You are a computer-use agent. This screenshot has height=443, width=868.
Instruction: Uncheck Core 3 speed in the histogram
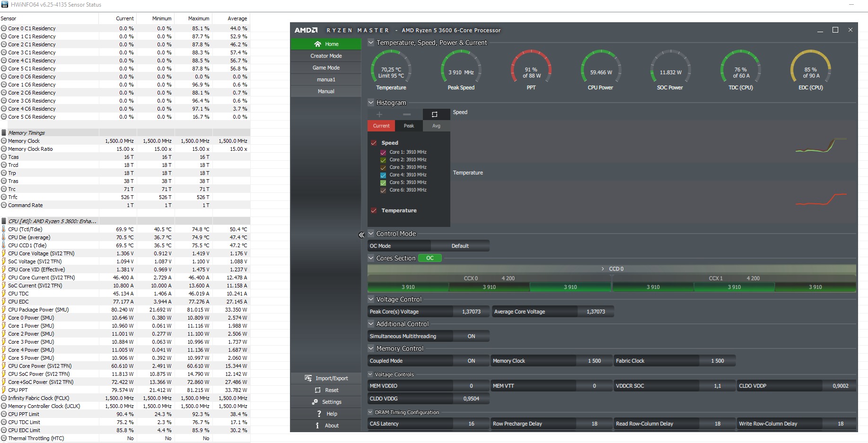click(383, 168)
